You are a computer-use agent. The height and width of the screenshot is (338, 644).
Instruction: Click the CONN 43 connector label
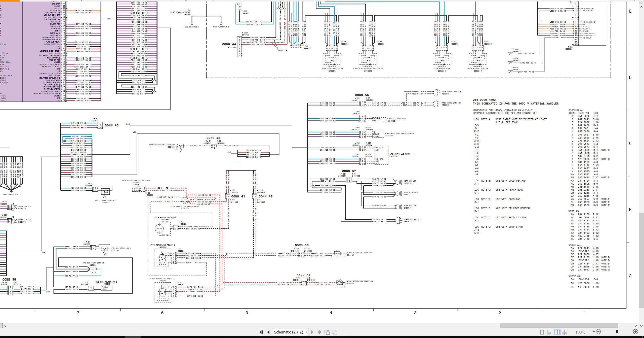(x=213, y=138)
